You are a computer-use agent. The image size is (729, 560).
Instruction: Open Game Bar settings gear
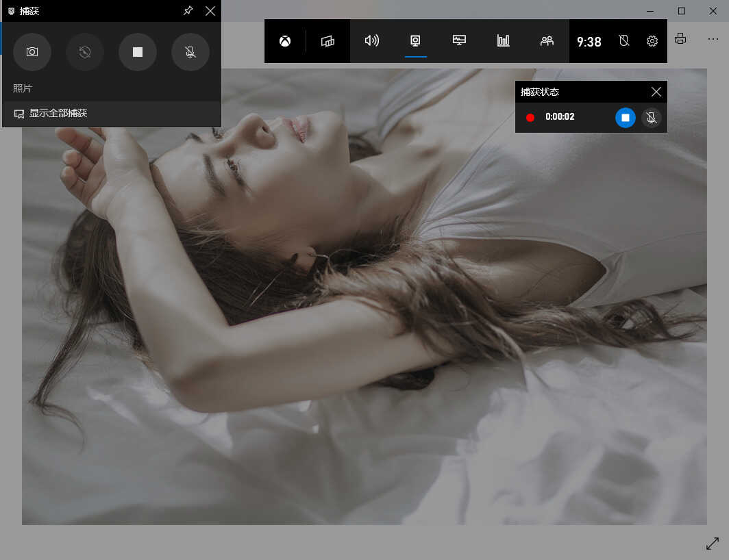pos(652,41)
